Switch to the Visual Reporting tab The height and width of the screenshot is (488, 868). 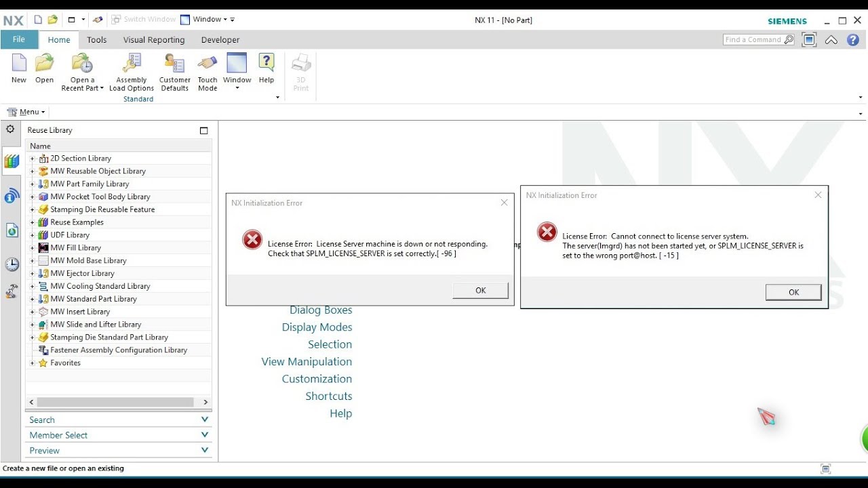click(154, 40)
